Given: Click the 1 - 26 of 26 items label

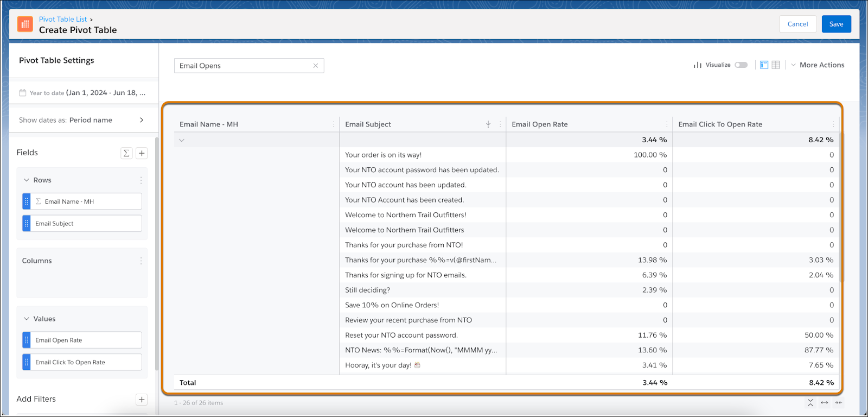Looking at the screenshot, I should pyautogui.click(x=199, y=403).
